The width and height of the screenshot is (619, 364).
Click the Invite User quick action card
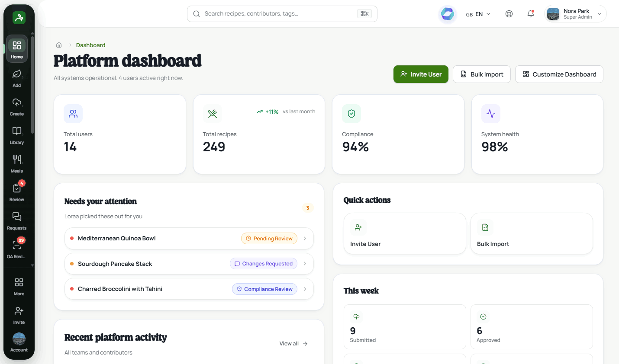coord(405,233)
